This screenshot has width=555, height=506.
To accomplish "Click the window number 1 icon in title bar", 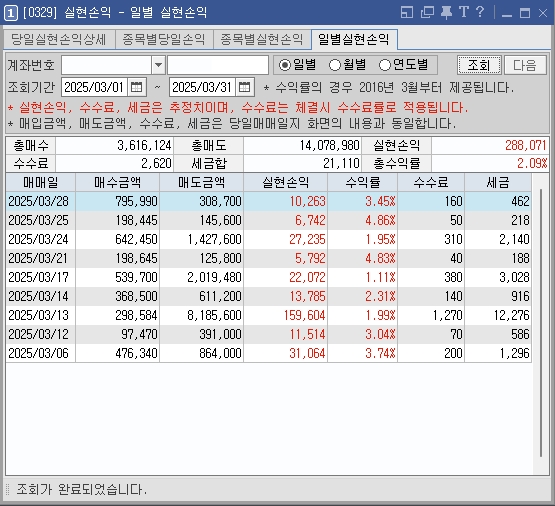I will click(x=11, y=13).
